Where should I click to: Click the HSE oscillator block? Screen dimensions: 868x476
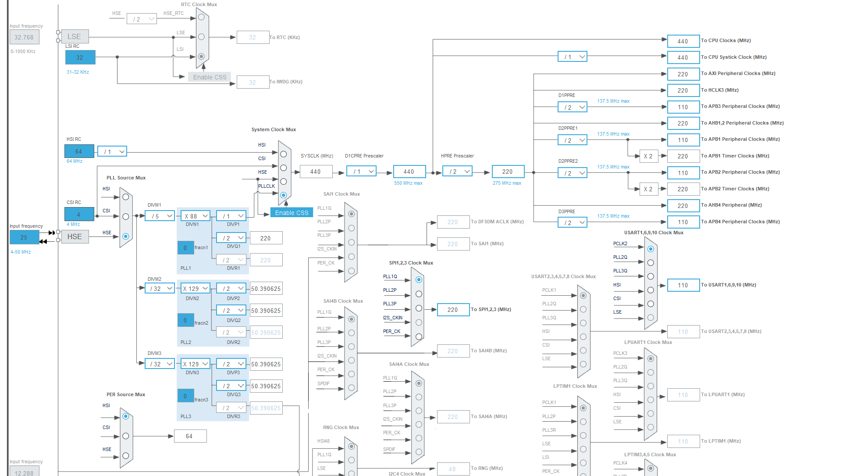(75, 236)
